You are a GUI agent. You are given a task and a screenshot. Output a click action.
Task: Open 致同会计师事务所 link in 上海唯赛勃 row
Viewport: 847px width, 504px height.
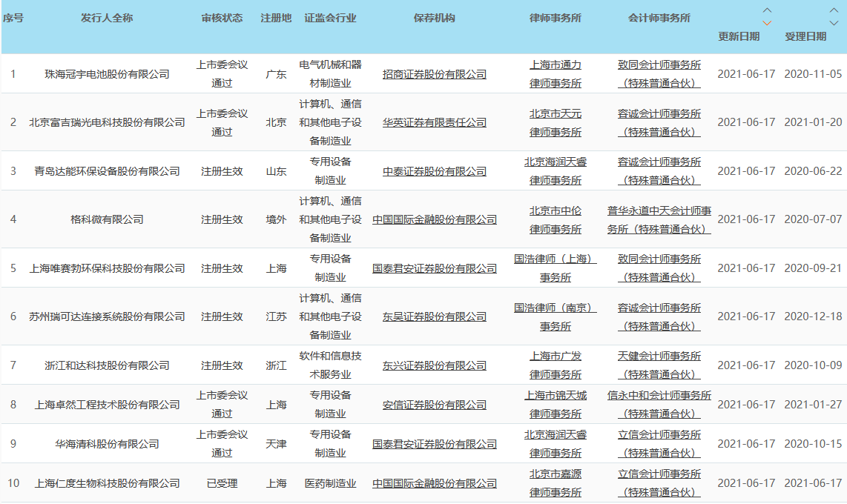click(x=659, y=268)
